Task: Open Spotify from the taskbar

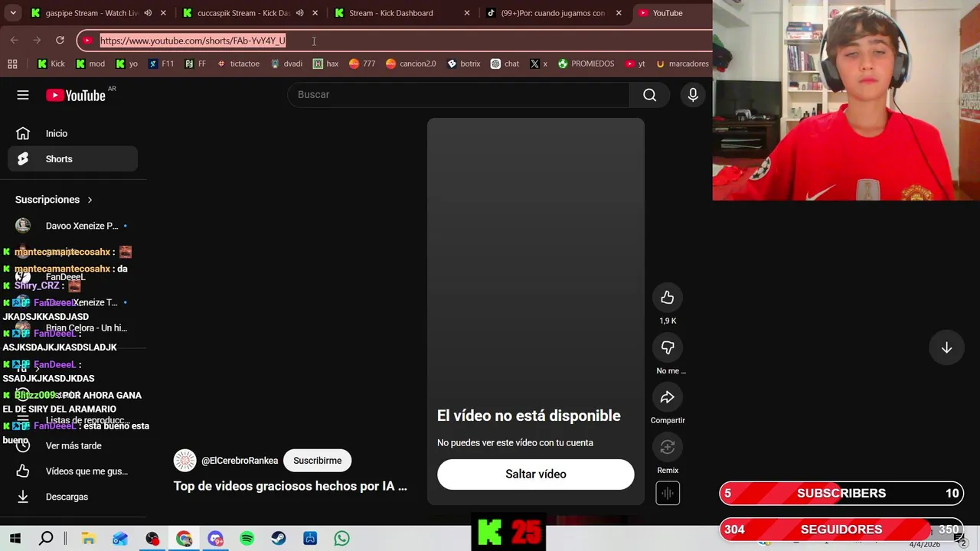Action: point(247,539)
